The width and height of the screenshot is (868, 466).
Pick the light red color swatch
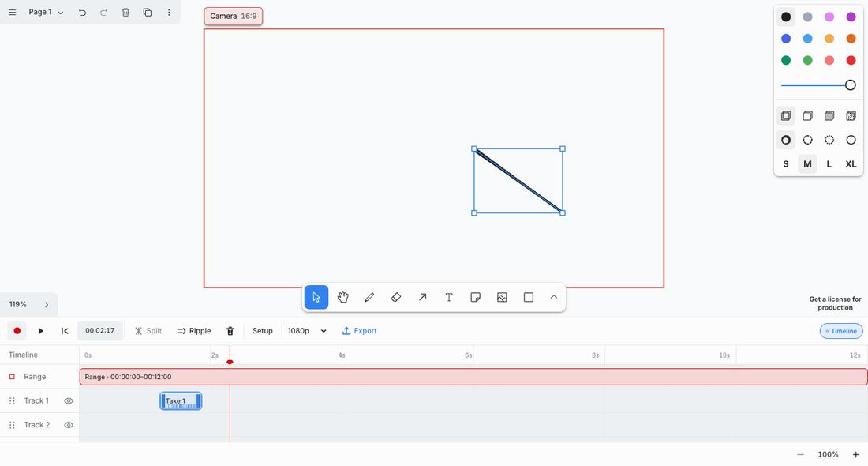829,60
